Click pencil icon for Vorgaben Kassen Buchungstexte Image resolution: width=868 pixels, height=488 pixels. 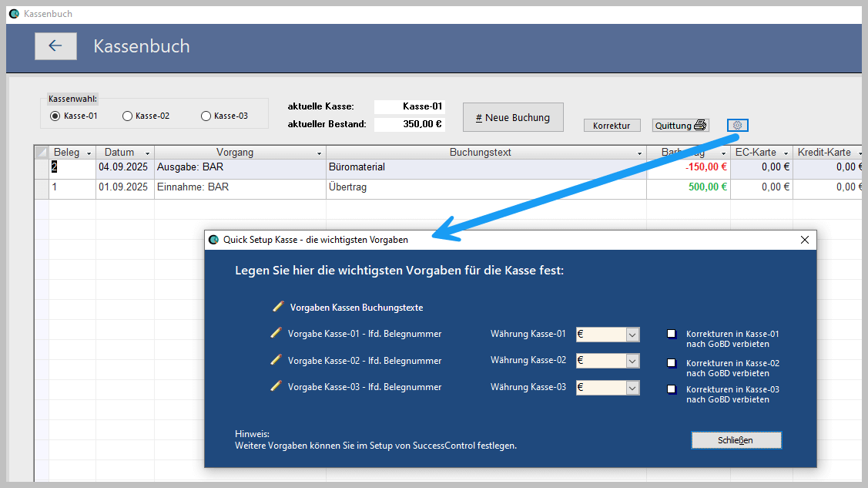pos(278,307)
